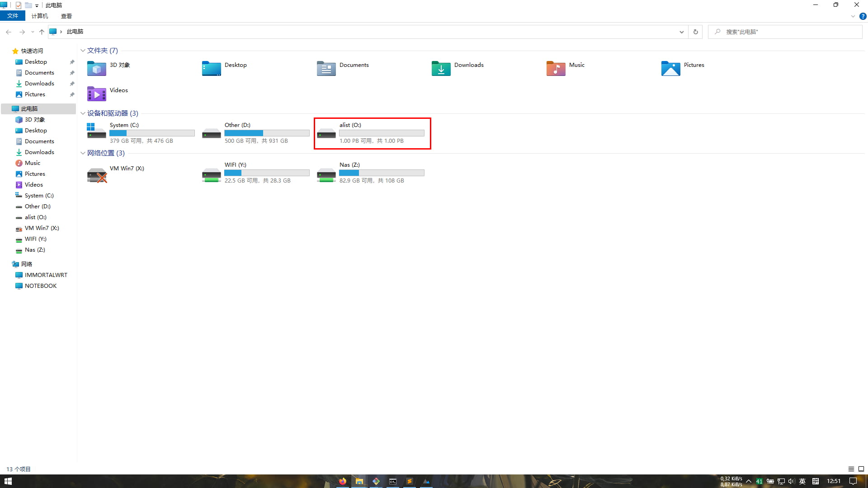Open the 查看 ribbon tab
Screen dimensions: 868x488
point(66,16)
